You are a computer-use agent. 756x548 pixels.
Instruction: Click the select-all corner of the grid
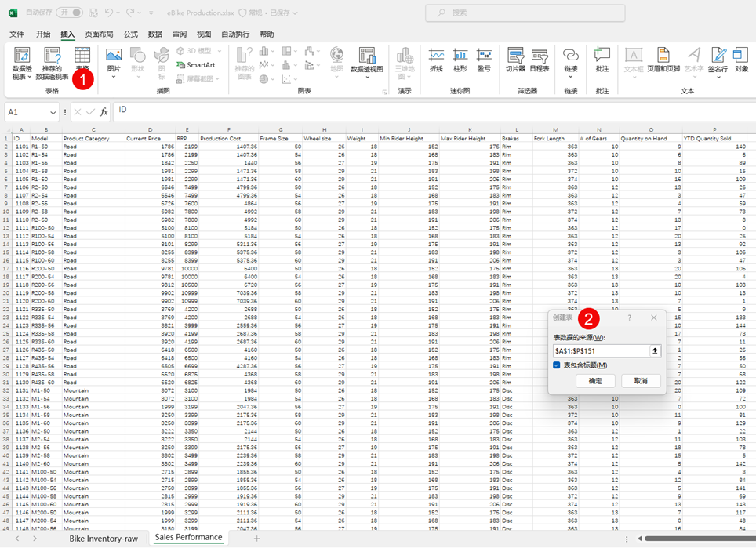(7, 130)
